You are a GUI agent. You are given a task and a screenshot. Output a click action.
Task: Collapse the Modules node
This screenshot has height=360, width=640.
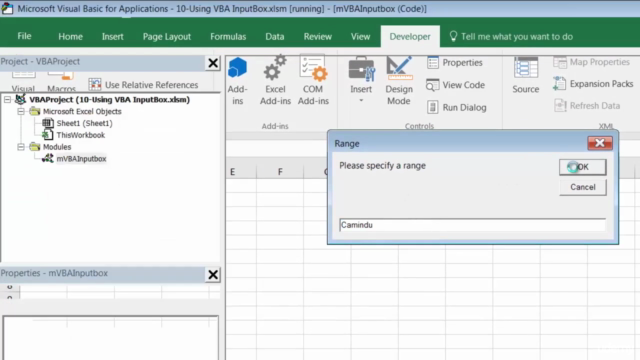tap(21, 147)
